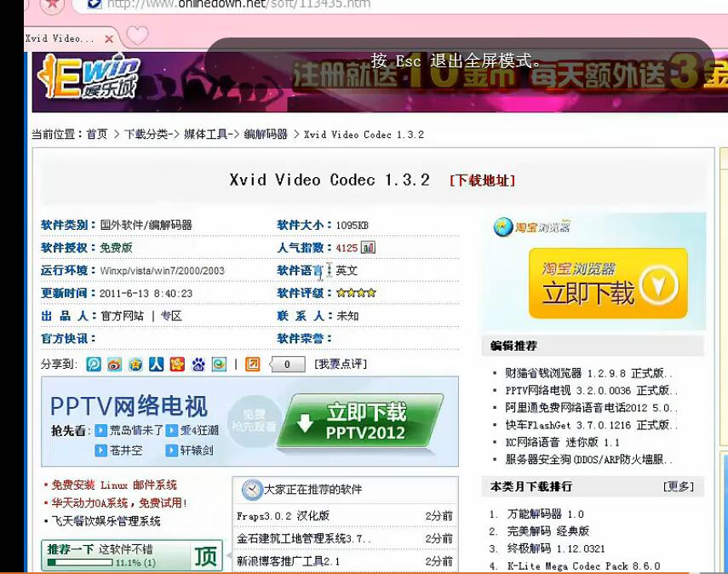Screen dimensions: 728x574
Task: Click the 国外软件/编解码器 category value
Action: [x=146, y=225]
